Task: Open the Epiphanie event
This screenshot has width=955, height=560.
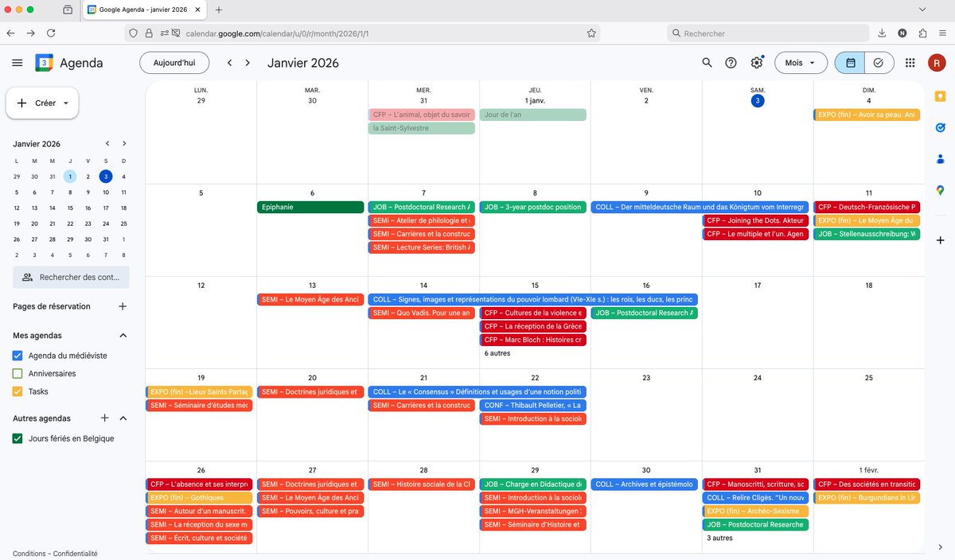Action: coord(310,207)
